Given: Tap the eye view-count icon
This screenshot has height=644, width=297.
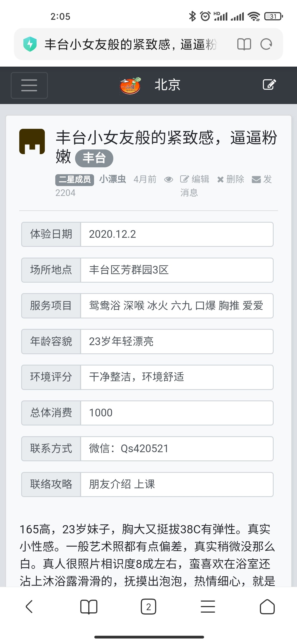Looking at the screenshot, I should [x=169, y=180].
